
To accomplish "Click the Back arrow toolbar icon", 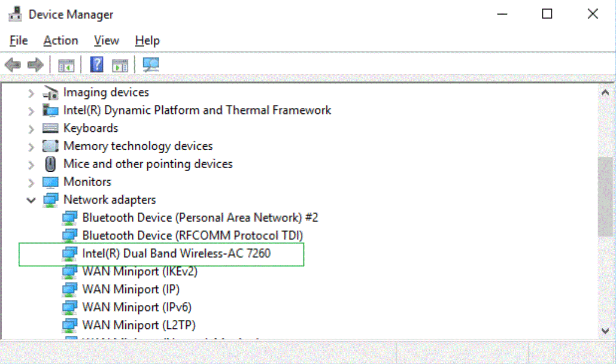I will point(13,65).
